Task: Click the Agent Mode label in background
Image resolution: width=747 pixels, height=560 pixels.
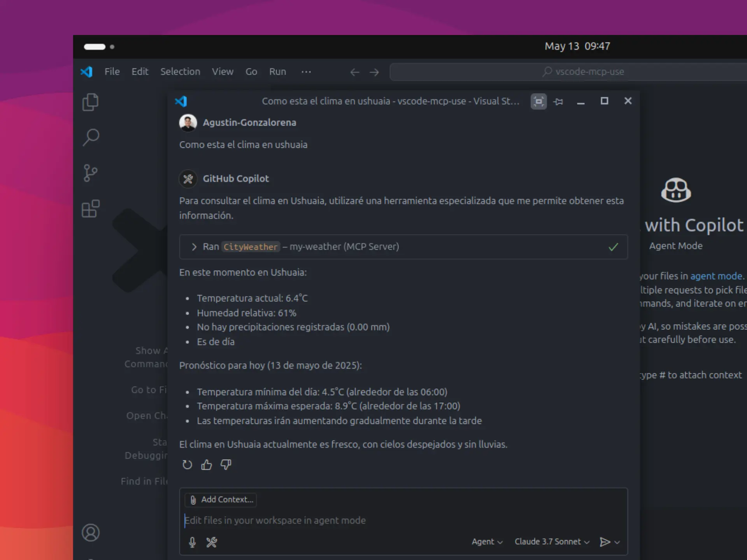Action: [676, 246]
